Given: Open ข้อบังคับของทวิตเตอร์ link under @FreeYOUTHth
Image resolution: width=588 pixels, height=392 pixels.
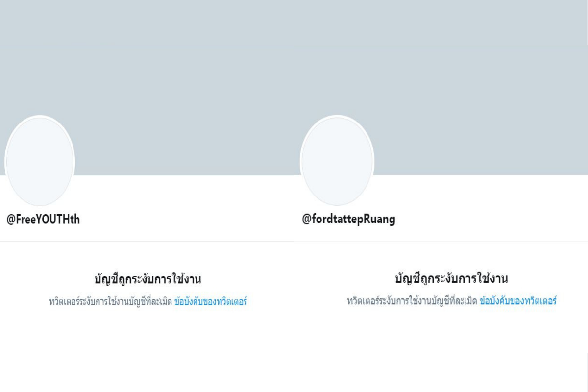Looking at the screenshot, I should tap(210, 302).
